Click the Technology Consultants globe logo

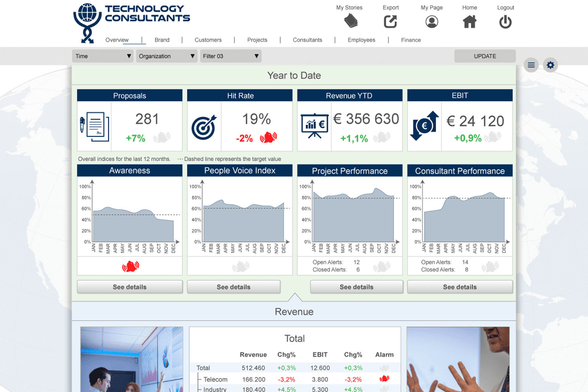(87, 22)
